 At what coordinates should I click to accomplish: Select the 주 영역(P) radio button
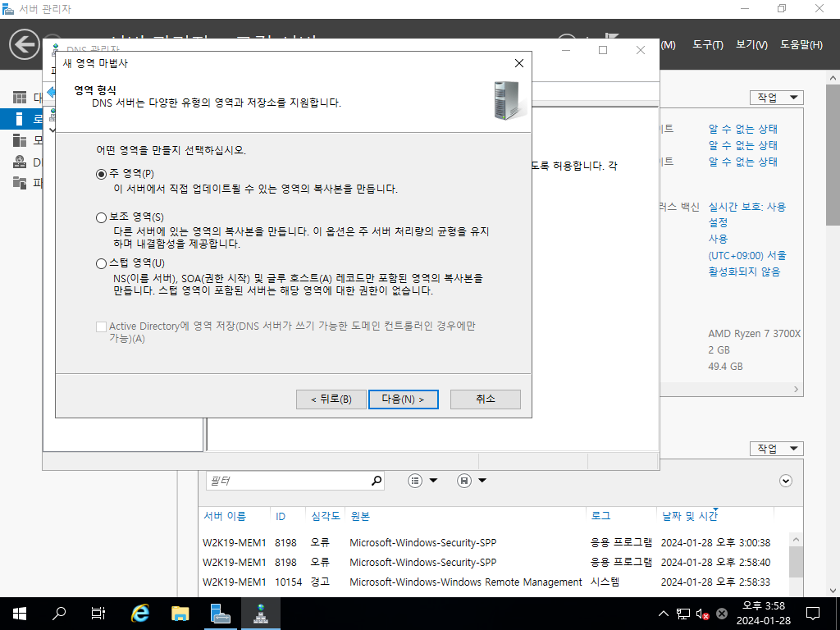[101, 174]
